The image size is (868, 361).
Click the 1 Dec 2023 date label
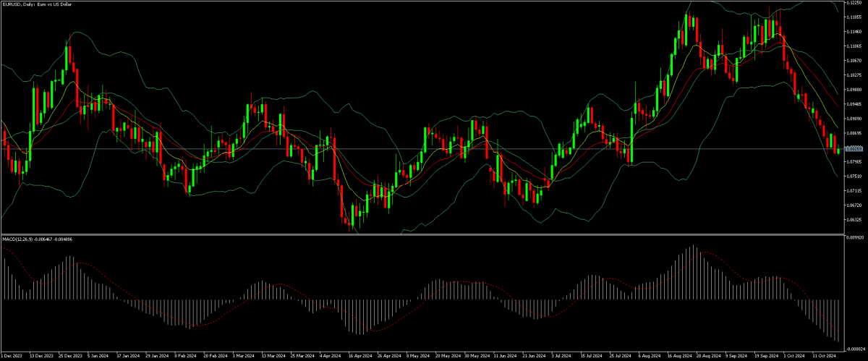[x=11, y=356]
